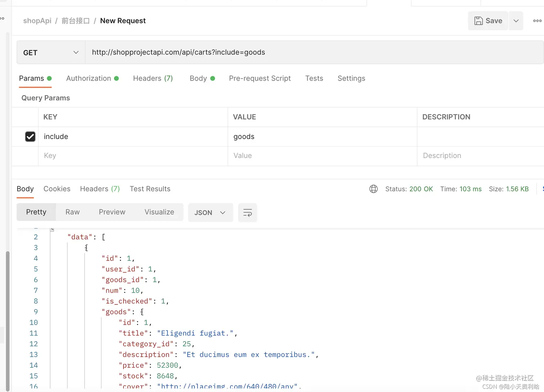Image resolution: width=544 pixels, height=392 pixels.
Task: Click the "price": 52300 line
Action: [150, 365]
